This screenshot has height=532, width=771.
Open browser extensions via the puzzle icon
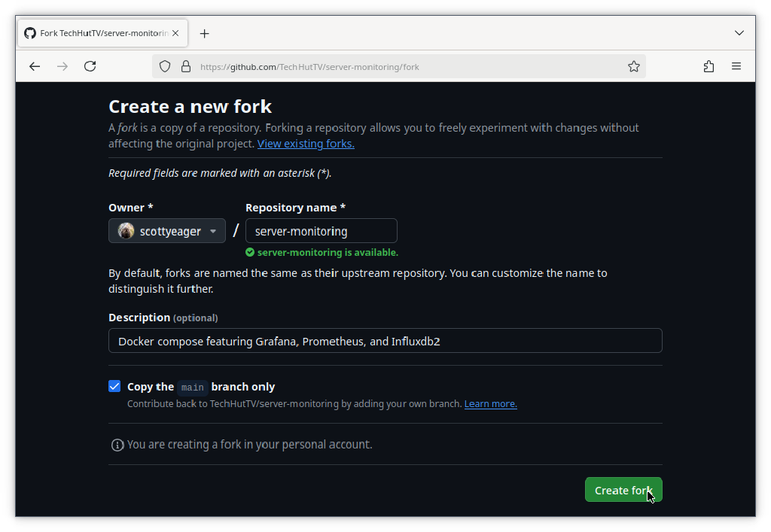[x=709, y=66]
